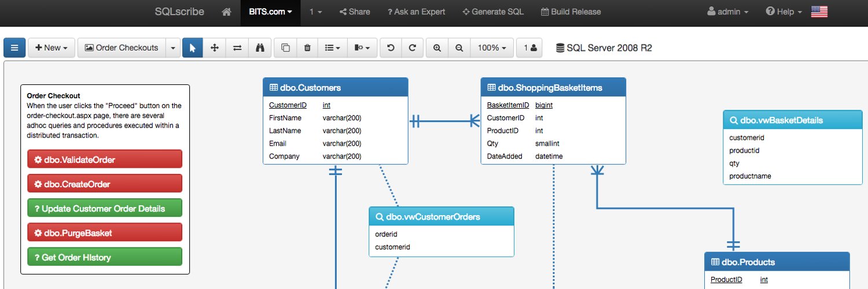The height and width of the screenshot is (289, 868).
Task: Click the copy icon in toolbar
Action: click(x=285, y=48)
